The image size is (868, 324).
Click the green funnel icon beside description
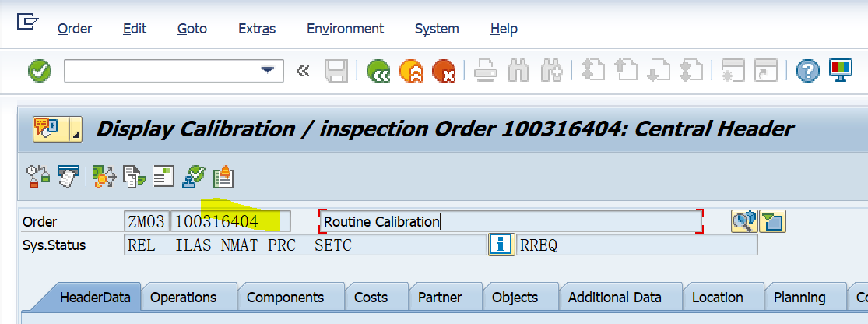[773, 221]
